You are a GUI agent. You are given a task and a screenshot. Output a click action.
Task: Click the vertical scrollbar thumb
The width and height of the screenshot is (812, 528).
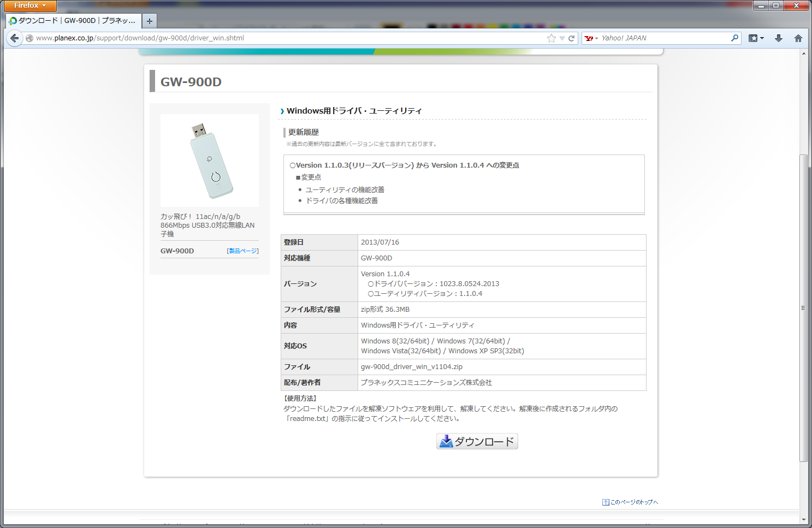tap(803, 308)
